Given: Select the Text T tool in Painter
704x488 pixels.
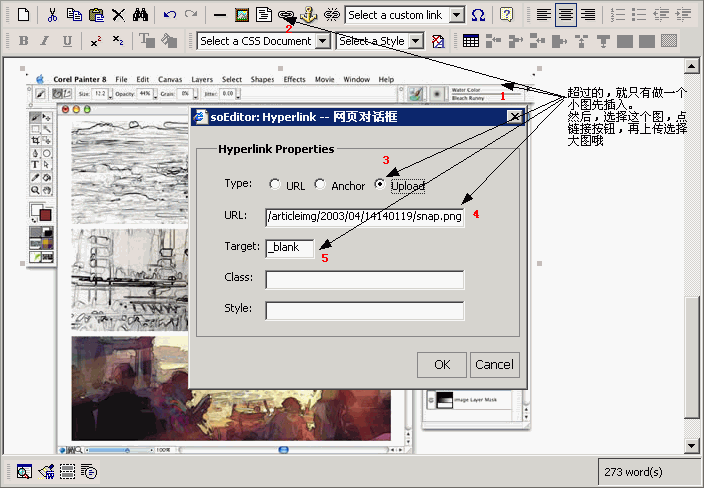Looking at the screenshot, I should (35, 165).
